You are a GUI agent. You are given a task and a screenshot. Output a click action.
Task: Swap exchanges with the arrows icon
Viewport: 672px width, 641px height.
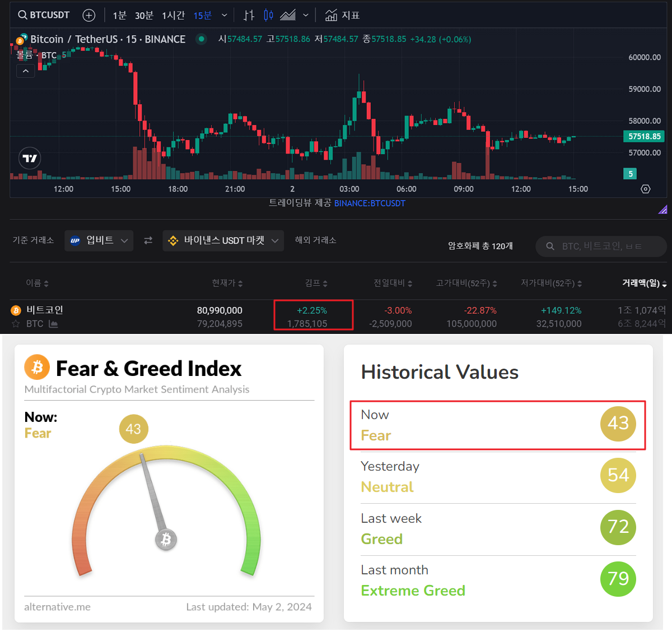pyautogui.click(x=148, y=240)
